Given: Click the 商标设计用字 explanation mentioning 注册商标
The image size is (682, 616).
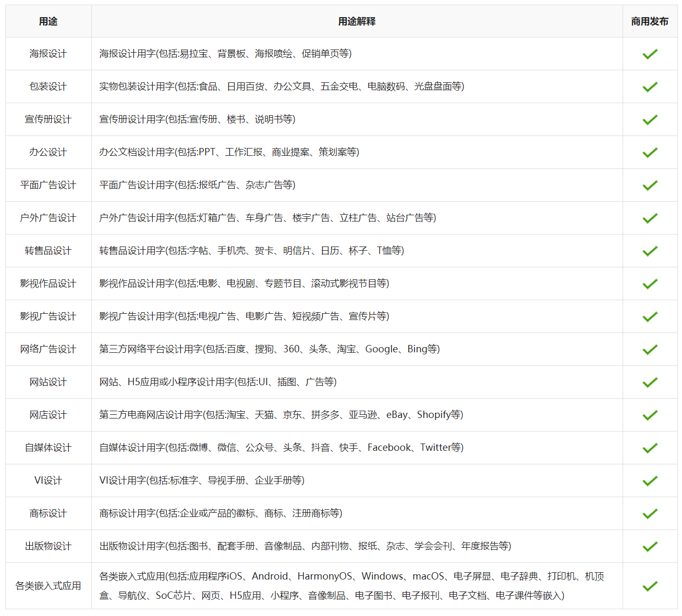Looking at the screenshot, I should tap(221, 513).
